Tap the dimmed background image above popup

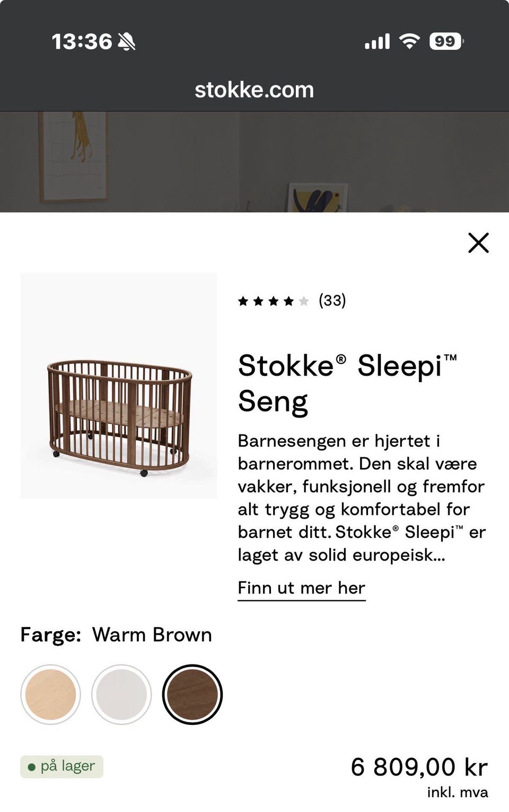click(x=254, y=162)
